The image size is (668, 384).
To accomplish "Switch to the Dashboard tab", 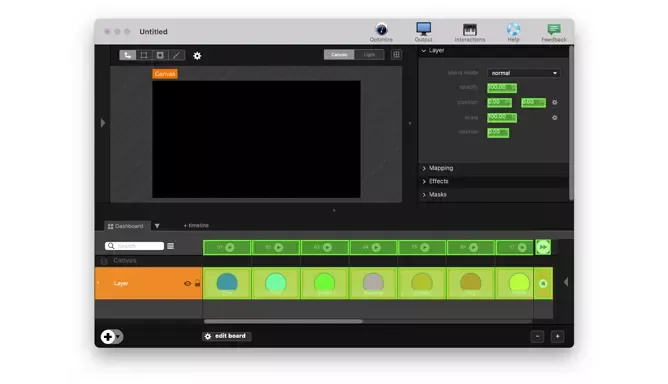I will [x=127, y=226].
